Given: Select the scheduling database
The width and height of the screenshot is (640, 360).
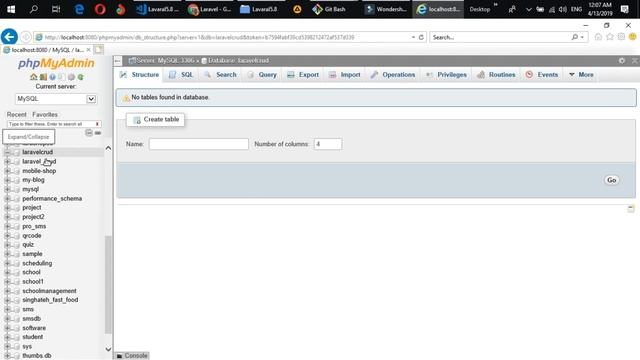Looking at the screenshot, I should (x=37, y=263).
